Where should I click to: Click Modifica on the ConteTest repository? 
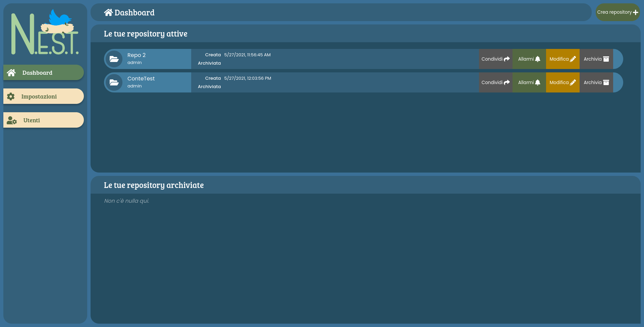click(562, 82)
